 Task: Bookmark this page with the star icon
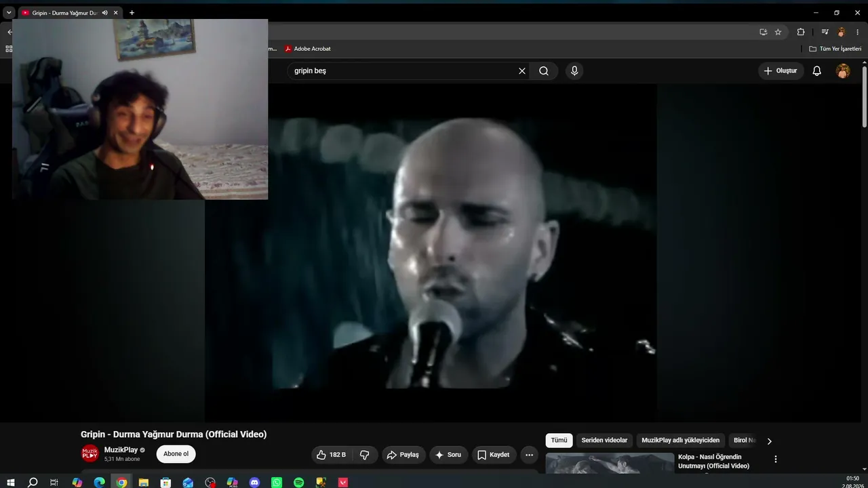point(778,32)
